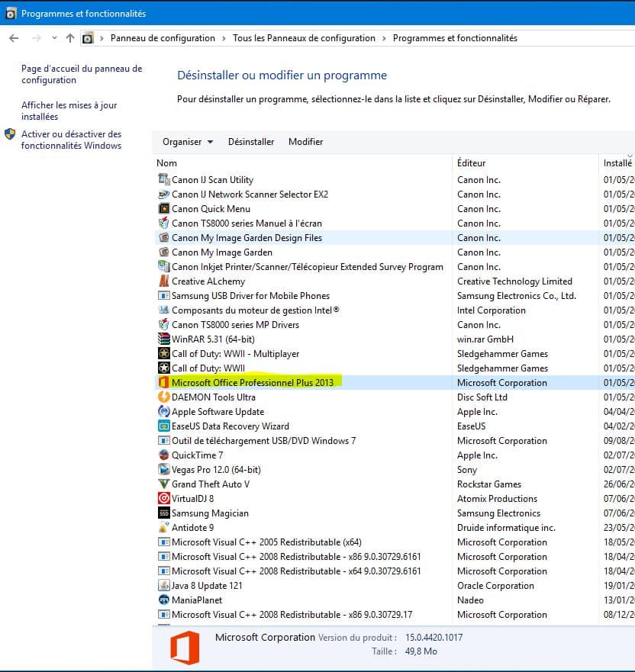This screenshot has width=635, height=672.
Task: Click the Samsung USB Driver for Mobile Phones icon
Action: [164, 296]
